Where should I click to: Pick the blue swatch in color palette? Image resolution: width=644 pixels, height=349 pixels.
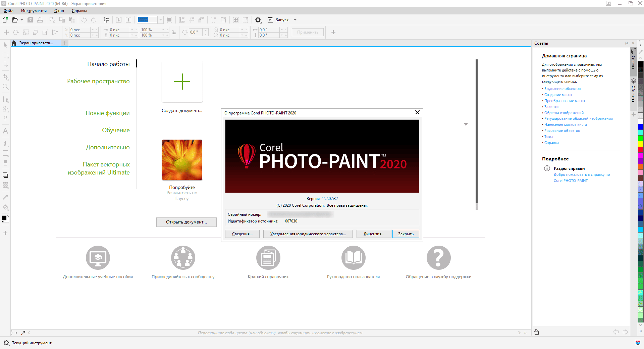(641, 127)
